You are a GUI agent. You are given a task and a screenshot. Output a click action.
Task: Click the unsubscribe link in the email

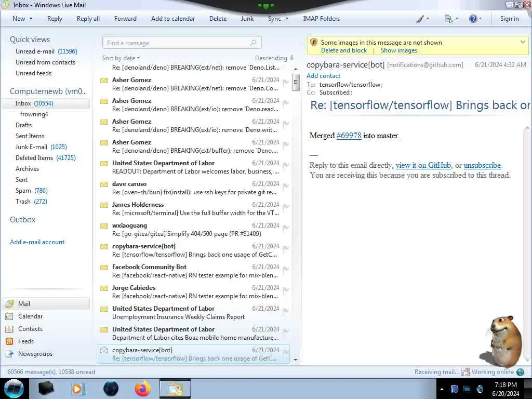click(482, 165)
